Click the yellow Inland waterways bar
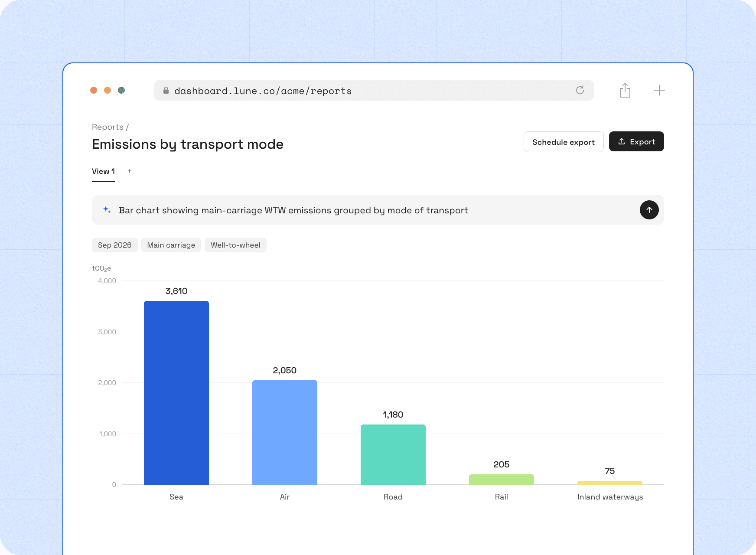 [x=610, y=483]
